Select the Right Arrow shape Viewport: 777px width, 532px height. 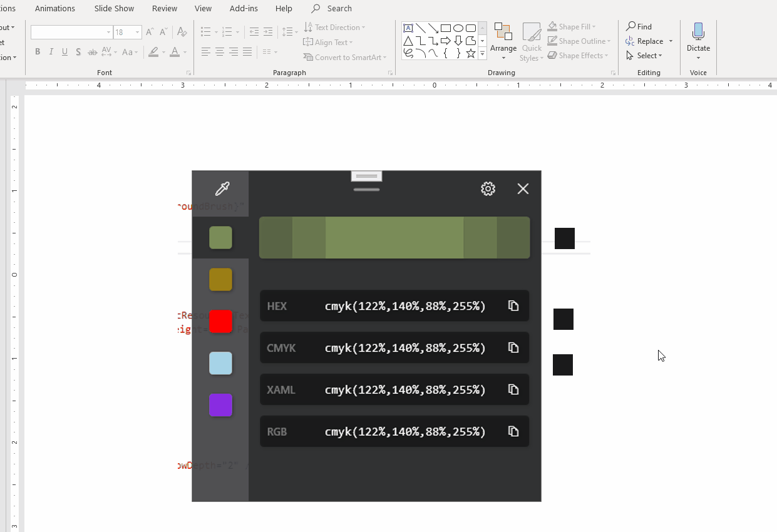(x=446, y=41)
